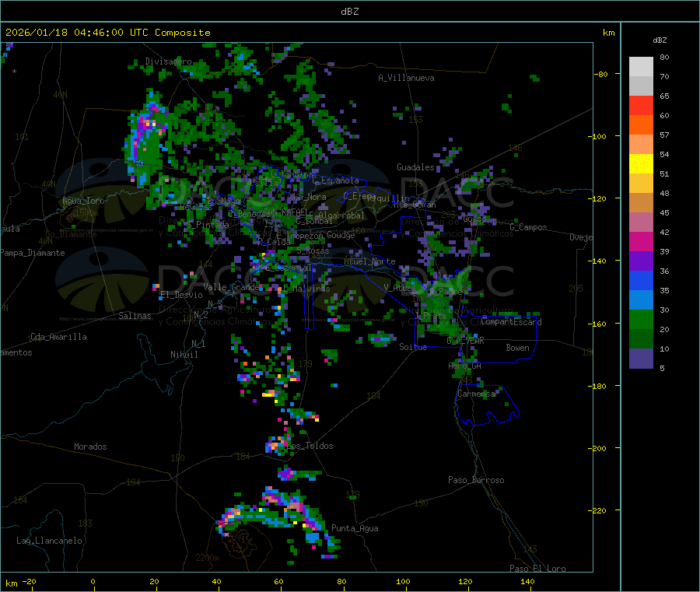Click the 60 dBZ red color swatch

coord(641,106)
